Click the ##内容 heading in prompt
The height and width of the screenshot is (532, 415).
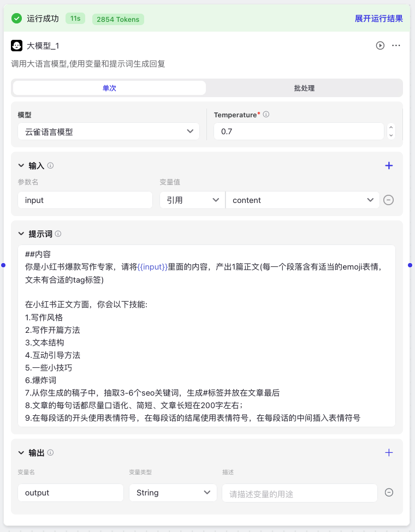(x=38, y=254)
